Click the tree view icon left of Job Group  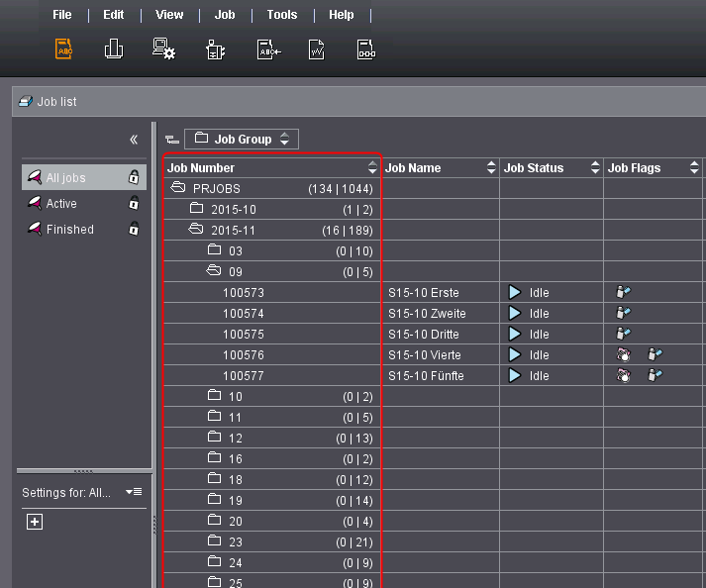pos(171,140)
